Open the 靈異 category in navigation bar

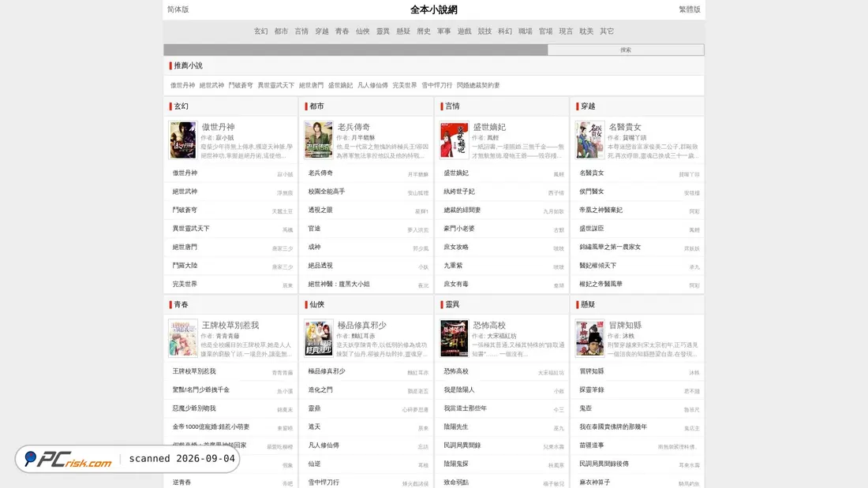coord(383,32)
